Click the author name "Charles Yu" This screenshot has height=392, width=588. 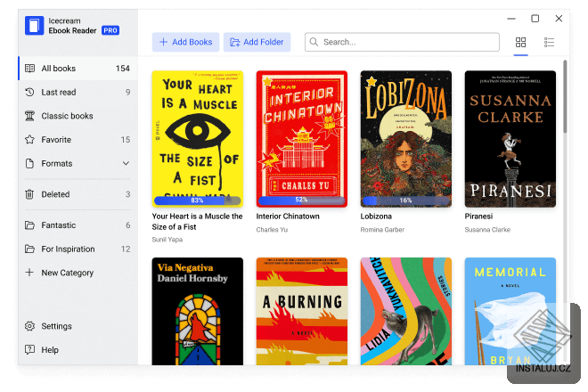[x=272, y=230]
